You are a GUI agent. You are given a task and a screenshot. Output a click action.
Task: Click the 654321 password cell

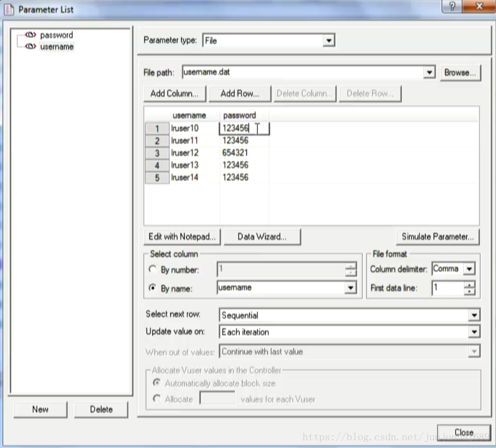tap(244, 153)
